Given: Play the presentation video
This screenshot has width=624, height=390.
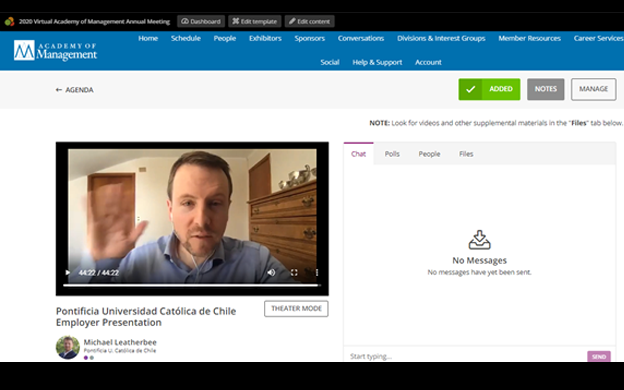Looking at the screenshot, I should [67, 273].
